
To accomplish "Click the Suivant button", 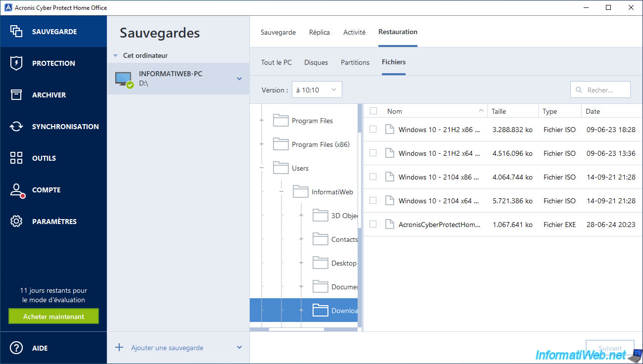I will point(610,348).
